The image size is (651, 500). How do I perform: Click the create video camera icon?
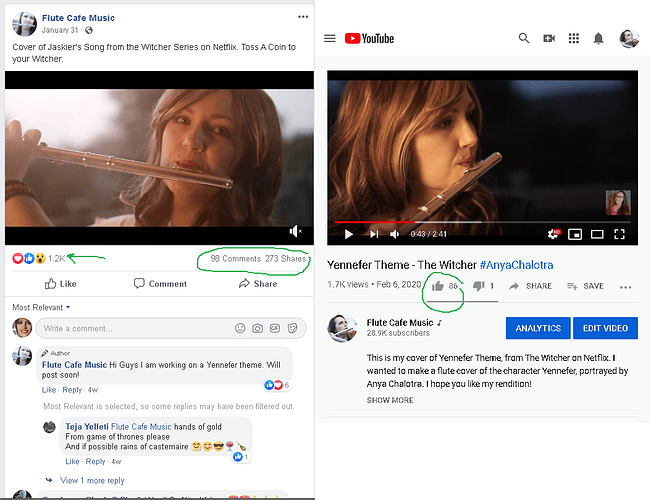tap(549, 39)
